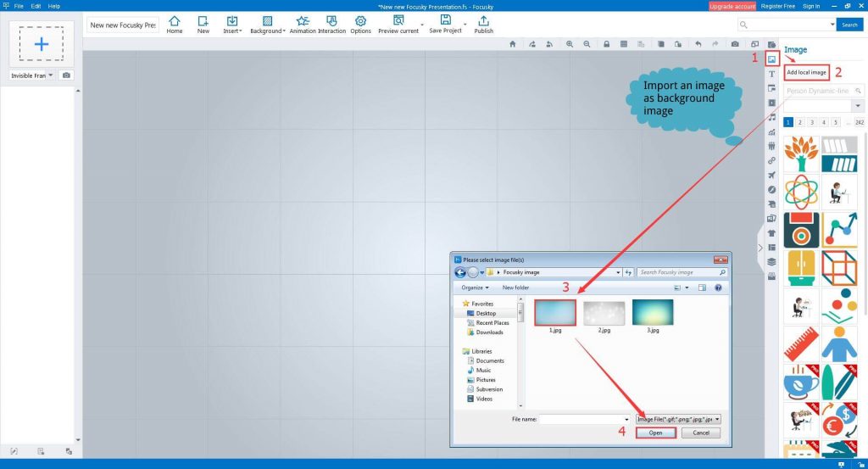The height and width of the screenshot is (469, 868).
Task: Open the Options gear icon
Action: click(x=360, y=24)
